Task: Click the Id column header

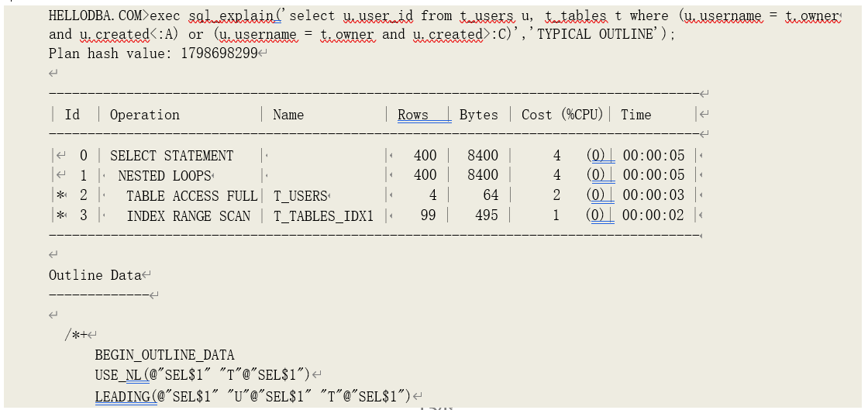Action: tap(72, 115)
